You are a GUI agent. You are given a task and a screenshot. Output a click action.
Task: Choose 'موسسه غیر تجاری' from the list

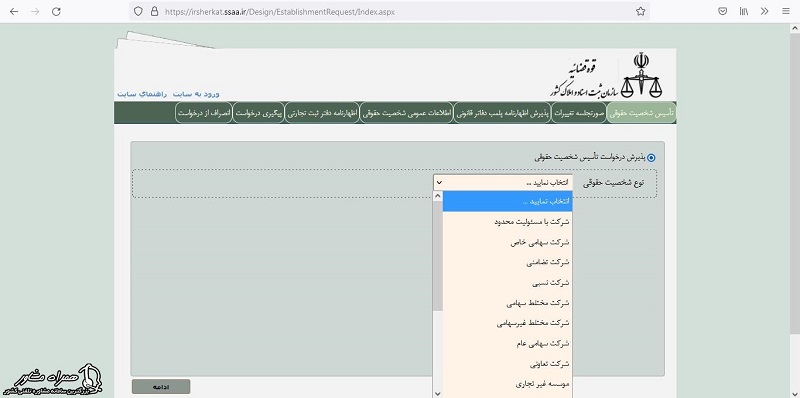[507, 384]
